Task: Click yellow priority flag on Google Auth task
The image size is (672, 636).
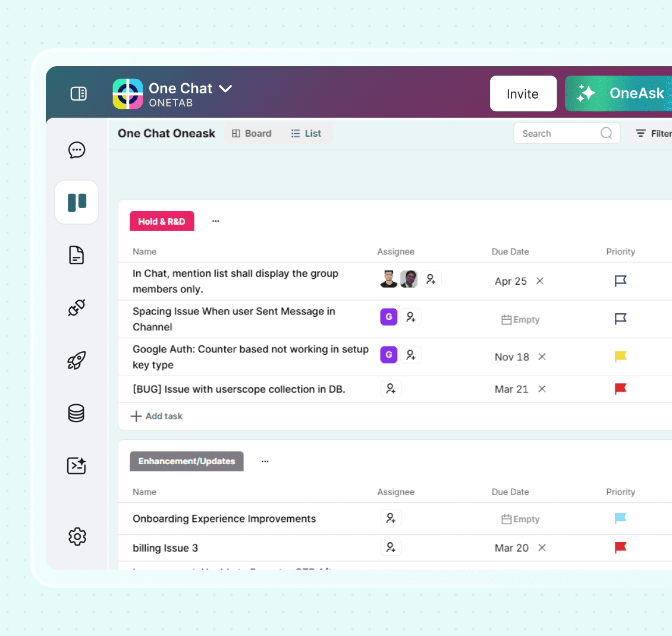Action: 620,357
